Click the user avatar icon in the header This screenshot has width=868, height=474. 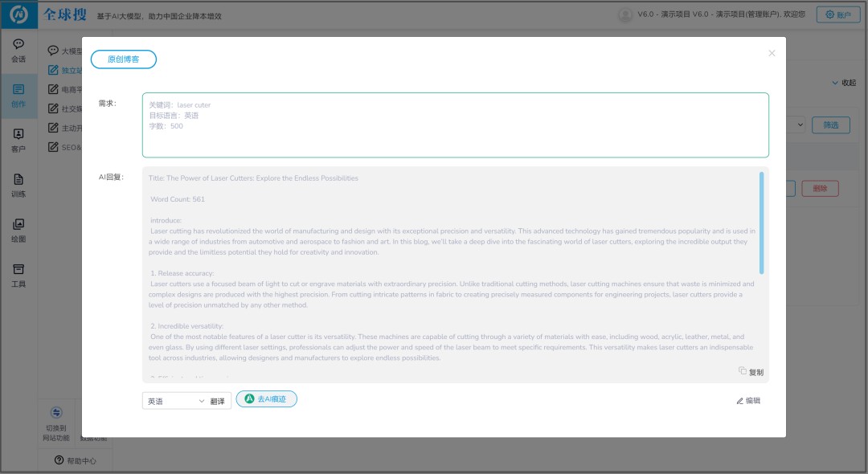click(x=625, y=15)
